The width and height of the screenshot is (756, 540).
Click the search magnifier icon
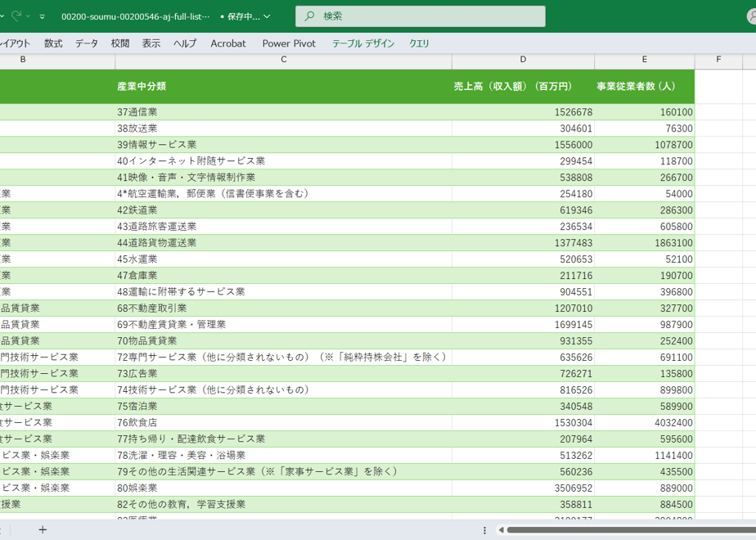click(x=309, y=16)
